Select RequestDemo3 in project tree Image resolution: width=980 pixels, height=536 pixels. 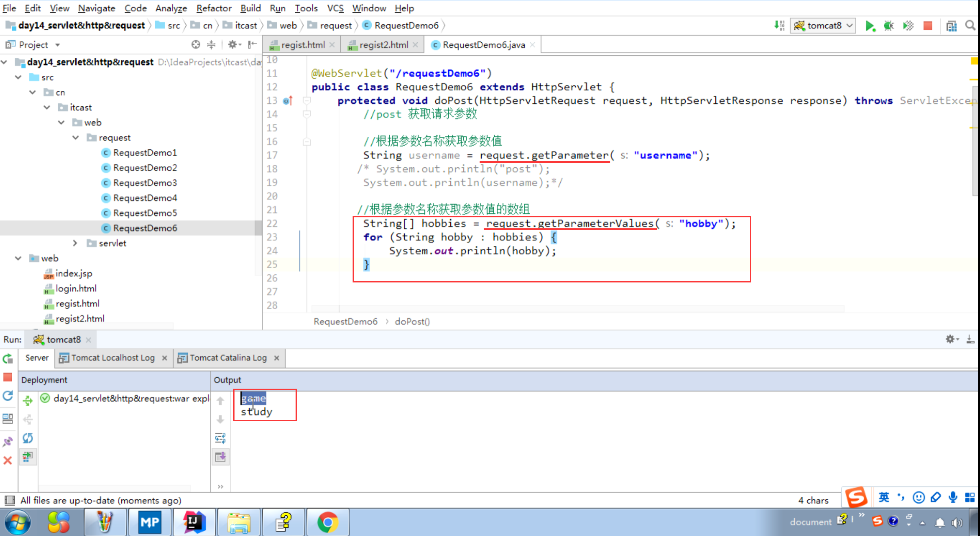pyautogui.click(x=145, y=183)
